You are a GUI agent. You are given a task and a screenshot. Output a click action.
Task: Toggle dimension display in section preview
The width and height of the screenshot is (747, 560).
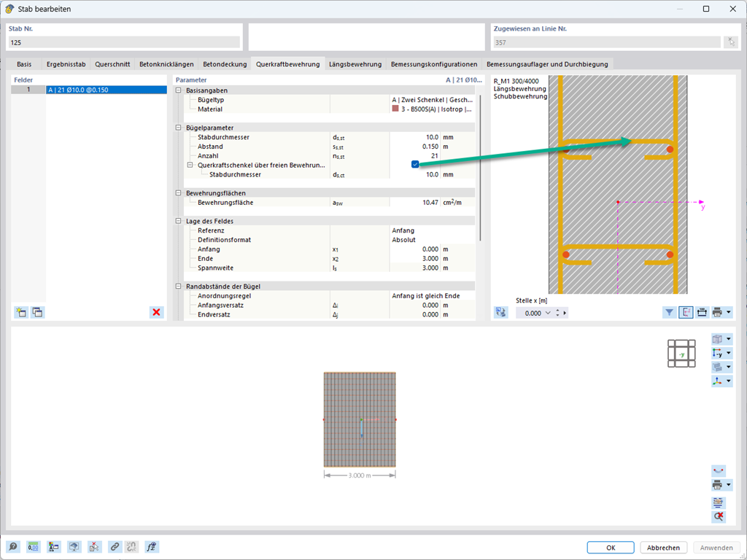pos(702,312)
